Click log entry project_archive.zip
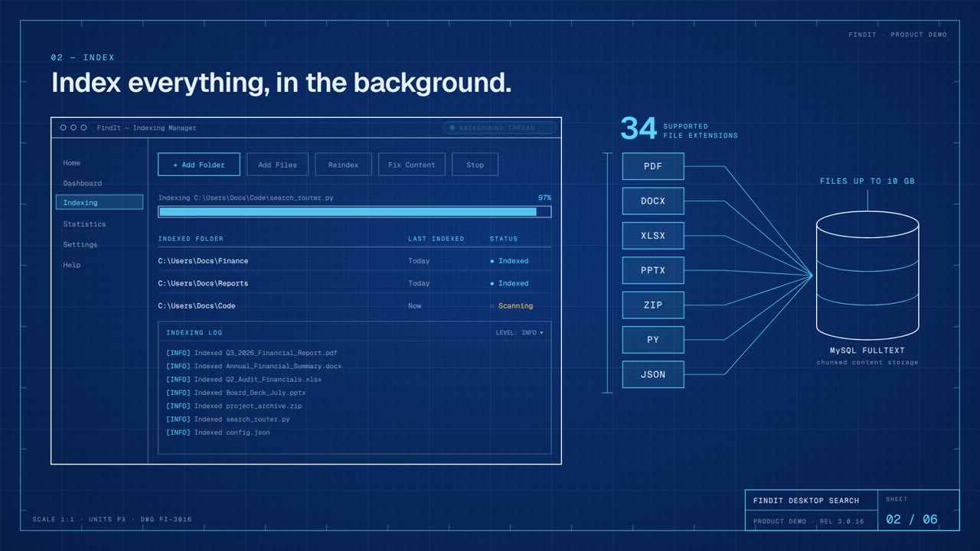The image size is (980, 551). point(234,406)
